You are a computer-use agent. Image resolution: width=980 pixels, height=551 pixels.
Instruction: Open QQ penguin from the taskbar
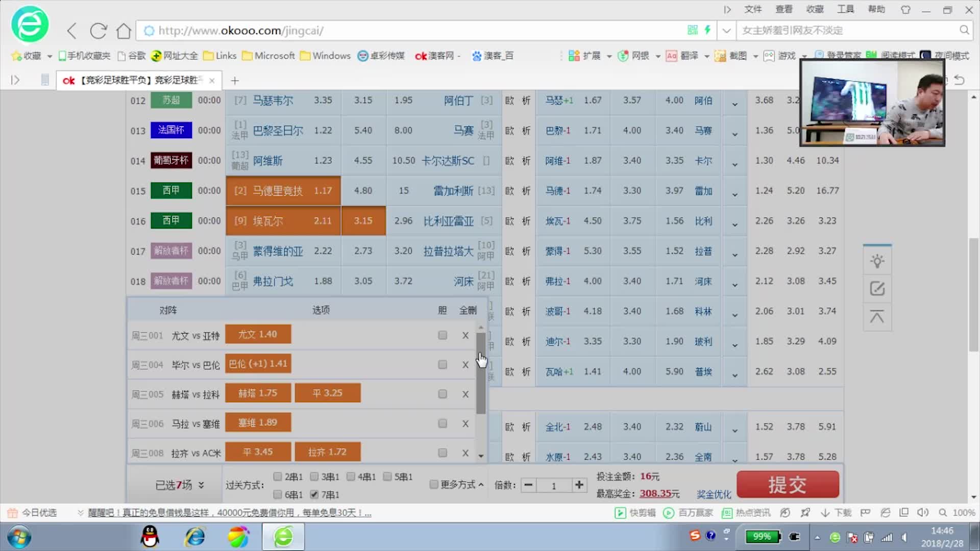tap(150, 537)
